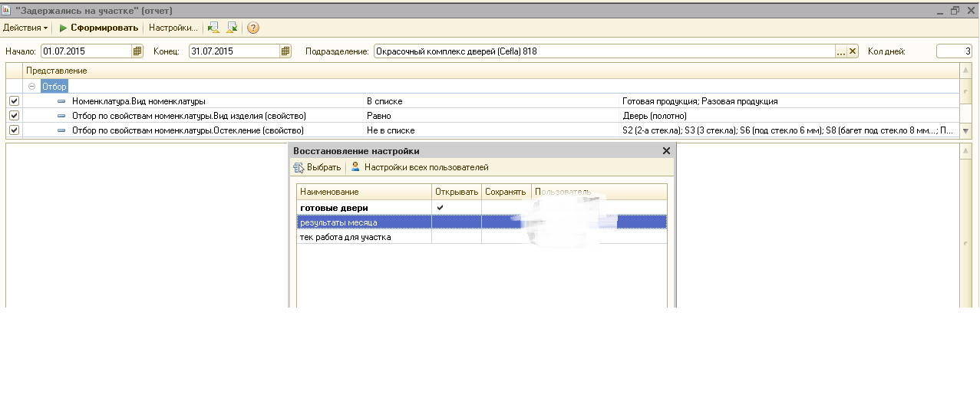Image resolution: width=980 pixels, height=408 pixels.
Task: Select the 'результаты месяца' setting row
Action: click(482, 222)
